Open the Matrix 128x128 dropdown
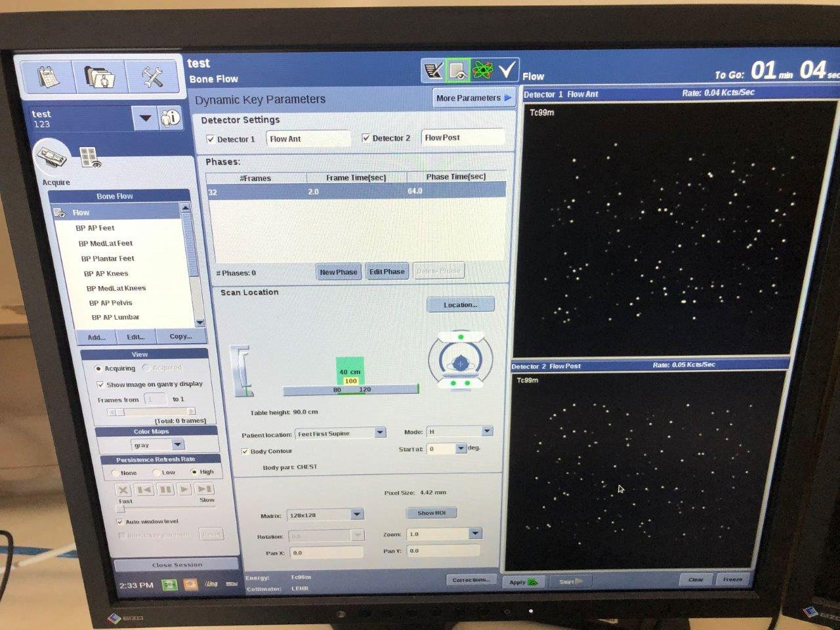 [x=356, y=514]
